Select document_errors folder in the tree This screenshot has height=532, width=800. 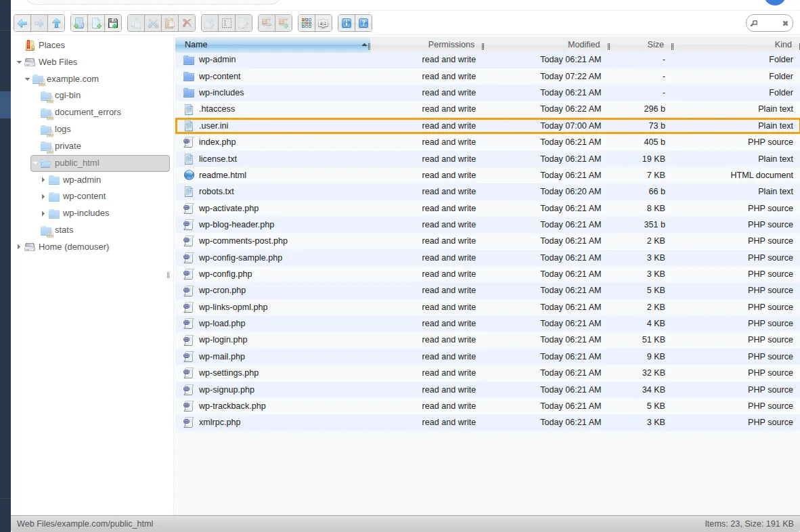[x=88, y=112]
